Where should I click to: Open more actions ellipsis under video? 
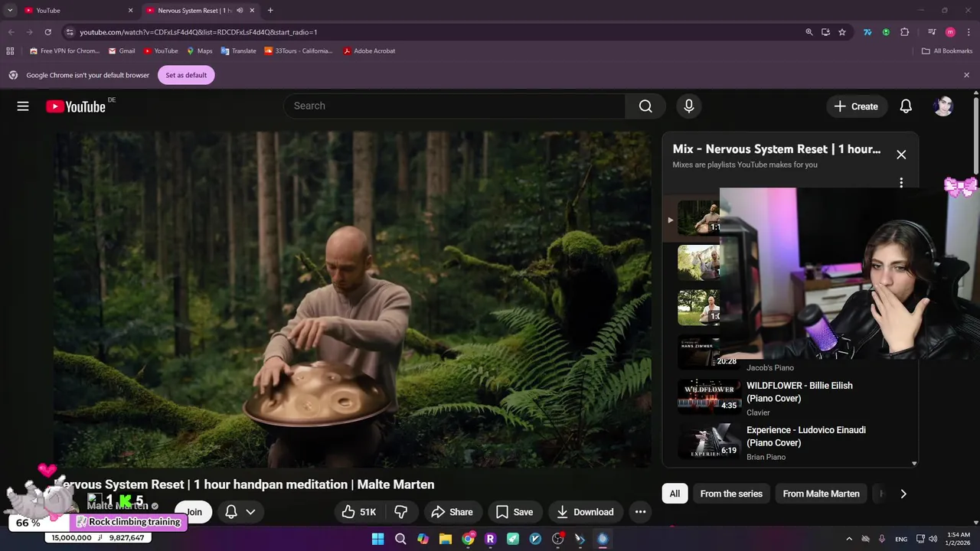point(640,512)
